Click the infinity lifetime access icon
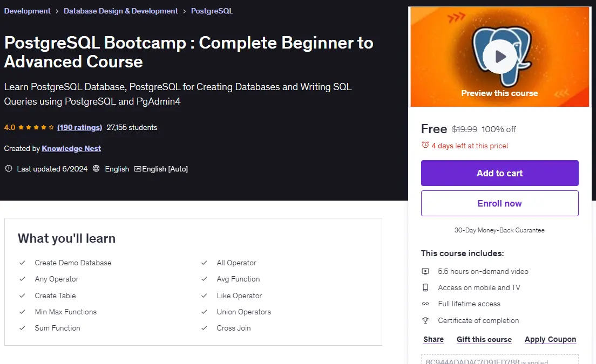The image size is (596, 364). point(425,304)
